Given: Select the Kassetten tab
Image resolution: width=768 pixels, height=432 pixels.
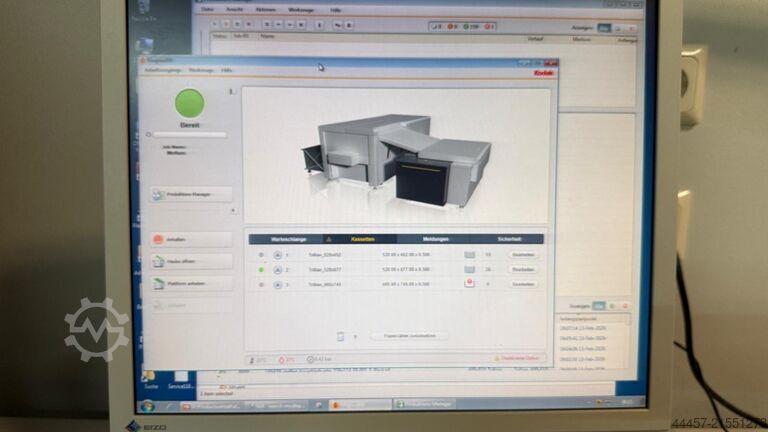Looking at the screenshot, I should point(361,240).
